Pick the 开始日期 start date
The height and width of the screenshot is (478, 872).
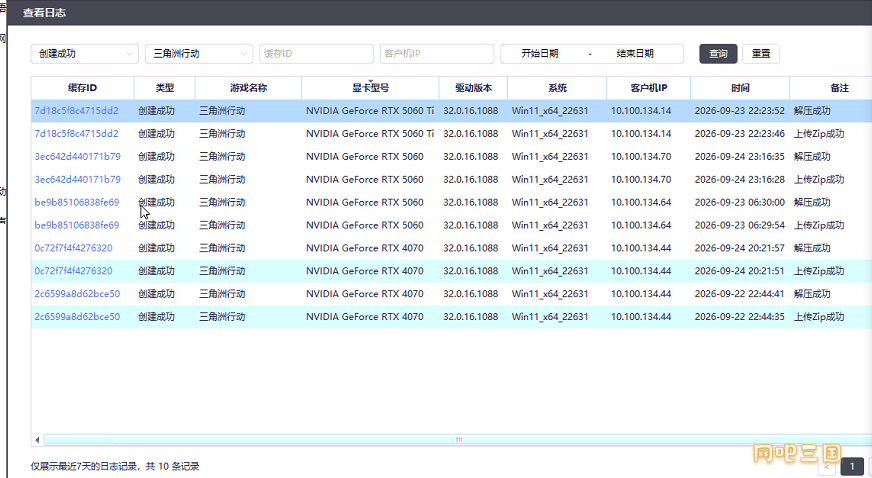(x=539, y=54)
